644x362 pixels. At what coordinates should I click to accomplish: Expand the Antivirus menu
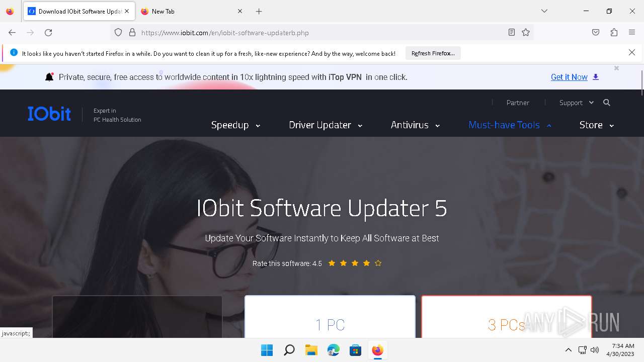pyautogui.click(x=415, y=125)
